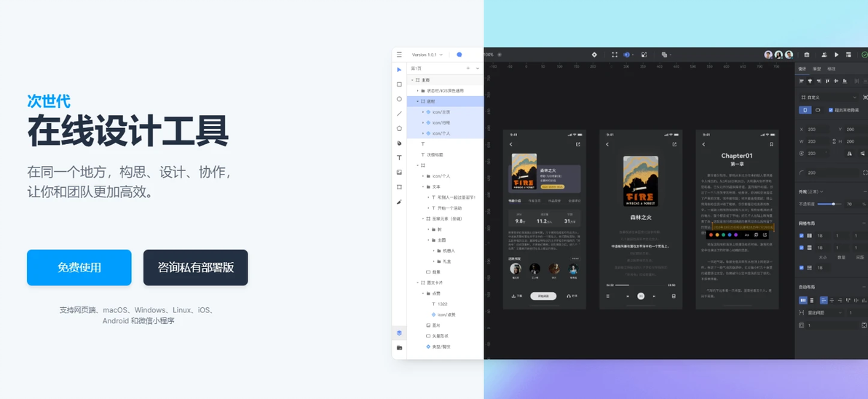Switch to the 原型 tab
The height and width of the screenshot is (399, 868).
tap(816, 68)
